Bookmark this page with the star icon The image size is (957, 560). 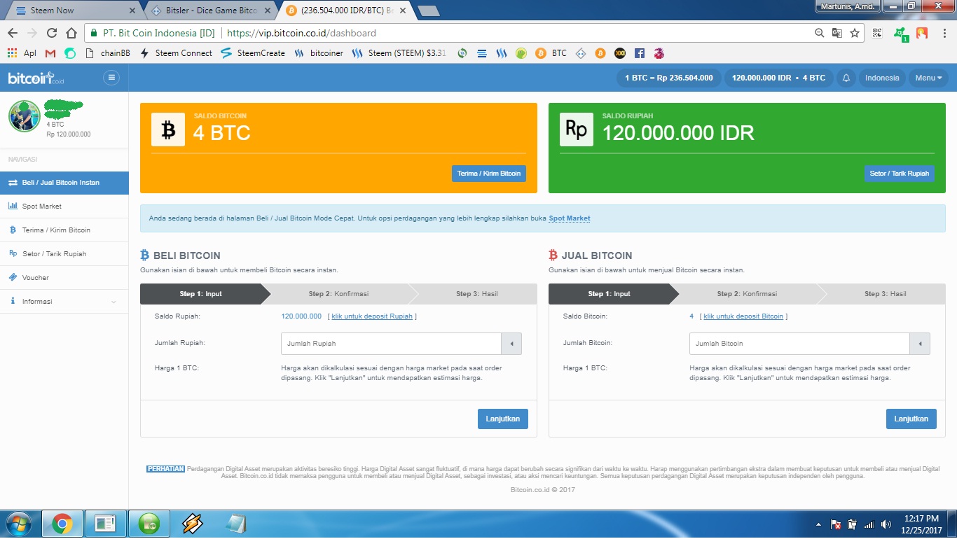click(x=855, y=33)
